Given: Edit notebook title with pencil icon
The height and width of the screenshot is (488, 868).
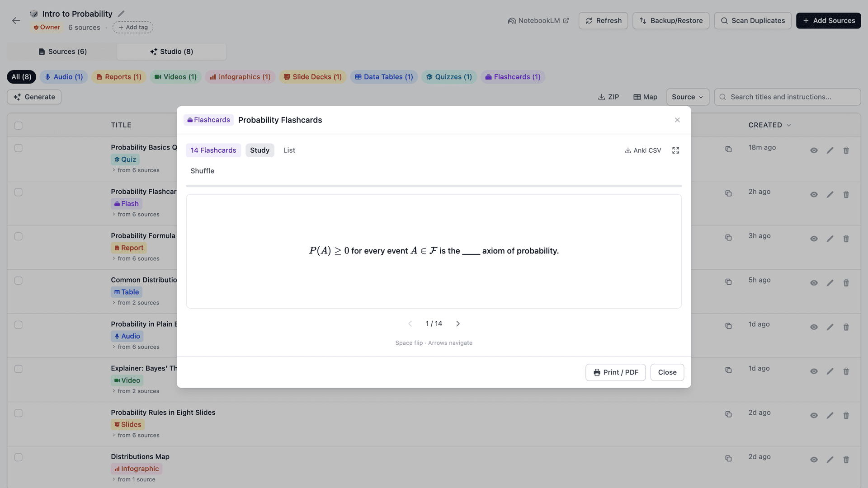Looking at the screenshot, I should 121,14.
